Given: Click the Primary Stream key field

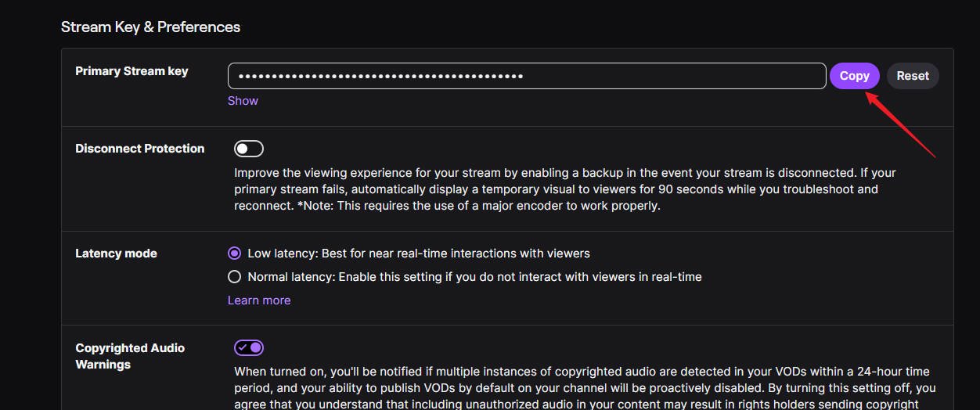Looking at the screenshot, I should (x=527, y=76).
